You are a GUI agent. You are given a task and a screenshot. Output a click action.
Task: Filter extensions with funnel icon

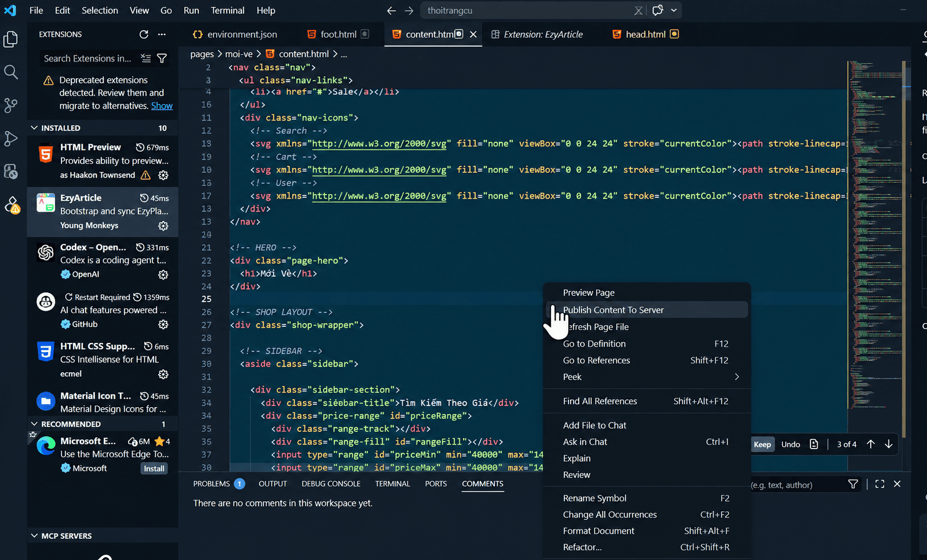pyautogui.click(x=162, y=59)
